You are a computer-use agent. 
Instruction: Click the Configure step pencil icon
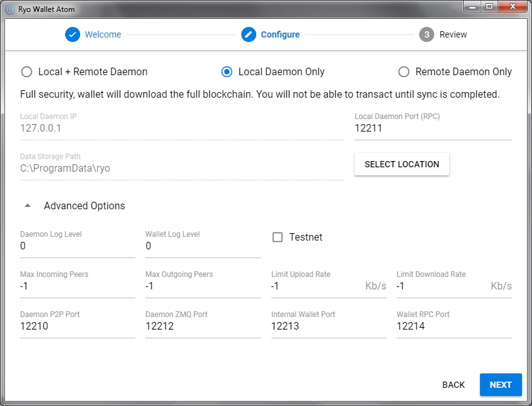point(249,34)
